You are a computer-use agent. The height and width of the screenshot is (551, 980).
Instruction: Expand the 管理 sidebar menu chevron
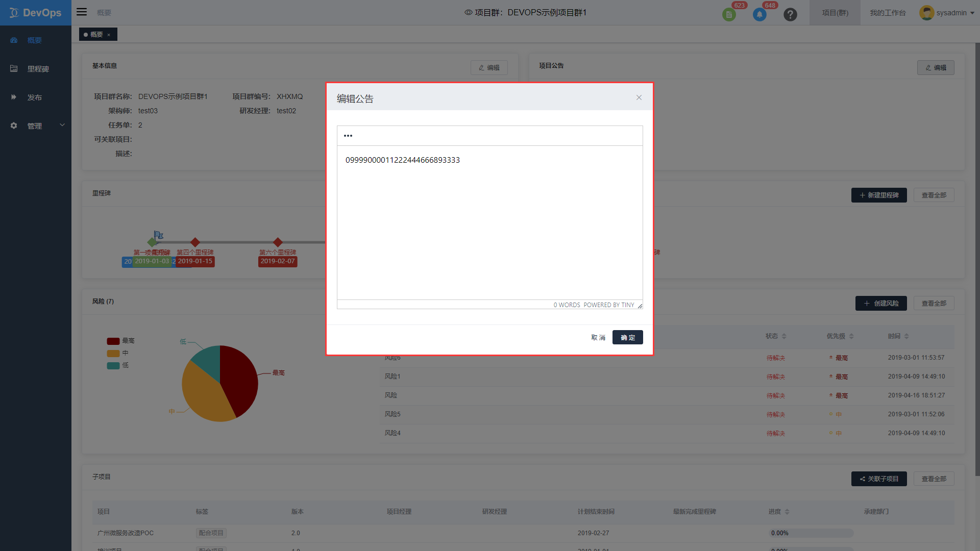(62, 125)
